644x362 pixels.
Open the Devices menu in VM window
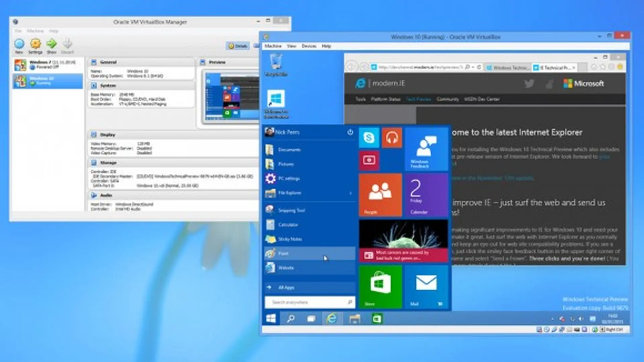tap(309, 46)
